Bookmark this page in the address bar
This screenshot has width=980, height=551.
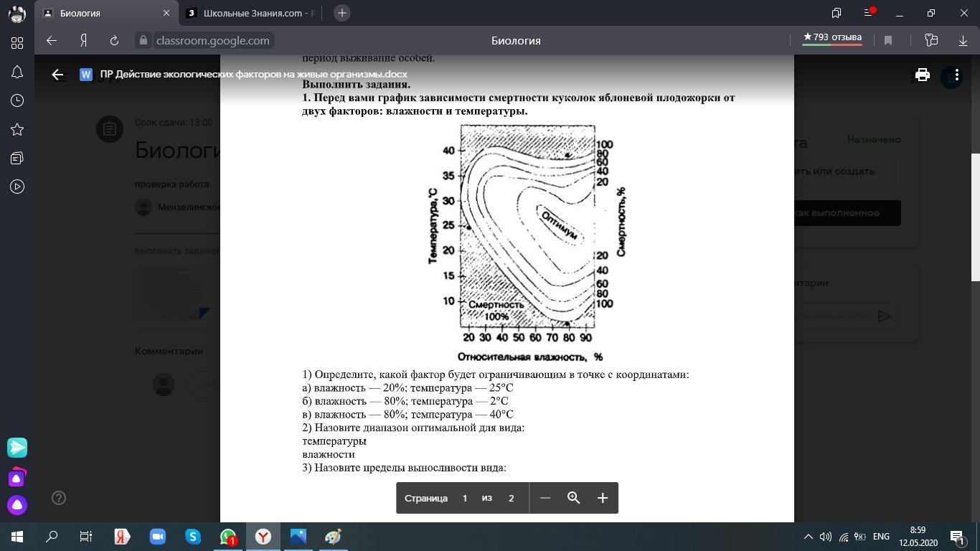point(888,41)
